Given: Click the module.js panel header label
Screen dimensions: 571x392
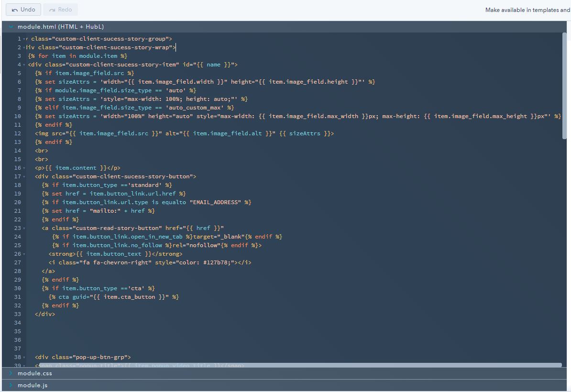Looking at the screenshot, I should pos(33,385).
